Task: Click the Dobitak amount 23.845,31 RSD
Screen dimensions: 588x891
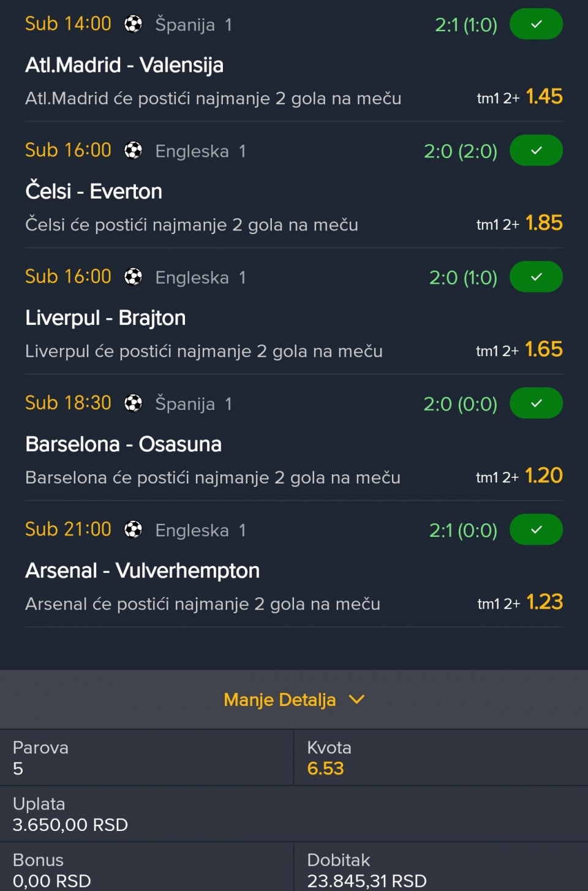Action: pyautogui.click(x=366, y=881)
